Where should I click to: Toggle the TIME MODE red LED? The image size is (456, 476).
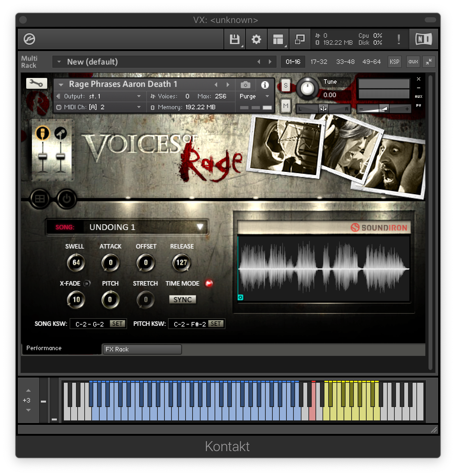click(209, 283)
